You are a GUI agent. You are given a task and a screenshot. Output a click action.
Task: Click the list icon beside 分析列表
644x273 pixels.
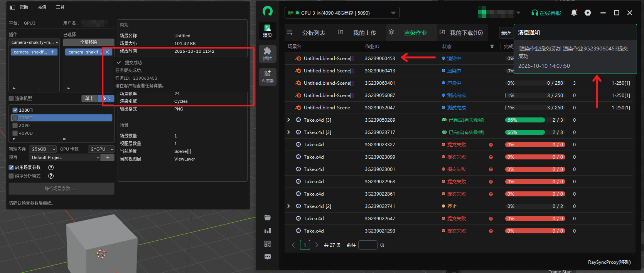point(290,32)
